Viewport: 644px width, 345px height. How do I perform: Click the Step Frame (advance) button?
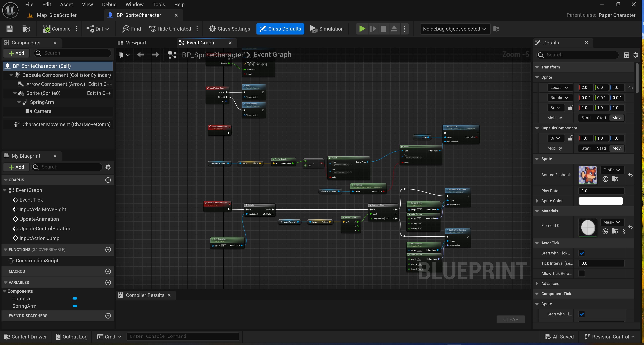tap(373, 29)
